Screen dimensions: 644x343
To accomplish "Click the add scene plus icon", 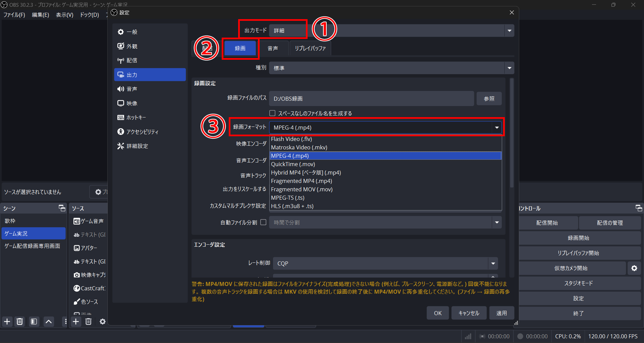I will 7,322.
